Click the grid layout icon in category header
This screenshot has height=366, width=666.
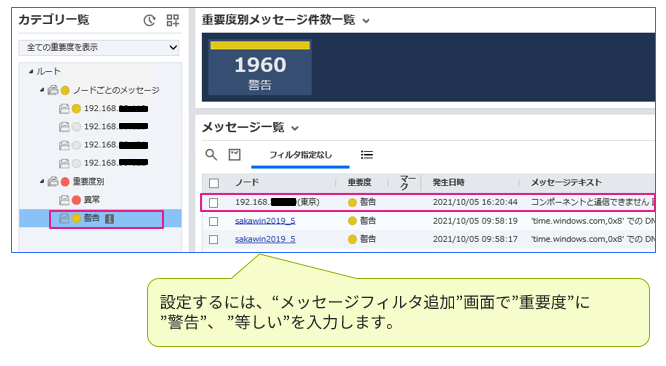173,20
